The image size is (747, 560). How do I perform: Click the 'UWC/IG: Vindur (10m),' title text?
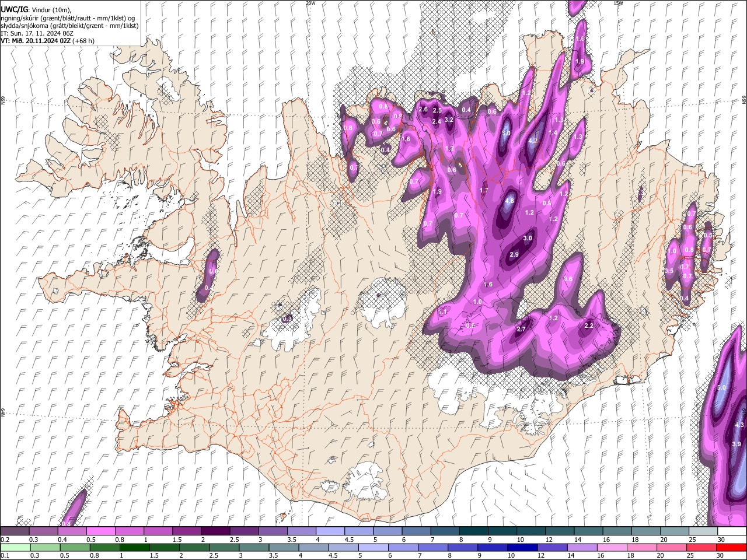36,10
